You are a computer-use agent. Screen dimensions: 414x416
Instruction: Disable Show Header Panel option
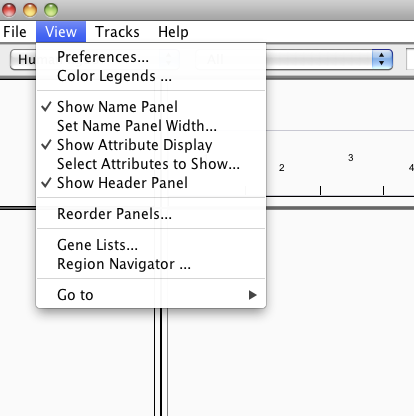point(151,183)
